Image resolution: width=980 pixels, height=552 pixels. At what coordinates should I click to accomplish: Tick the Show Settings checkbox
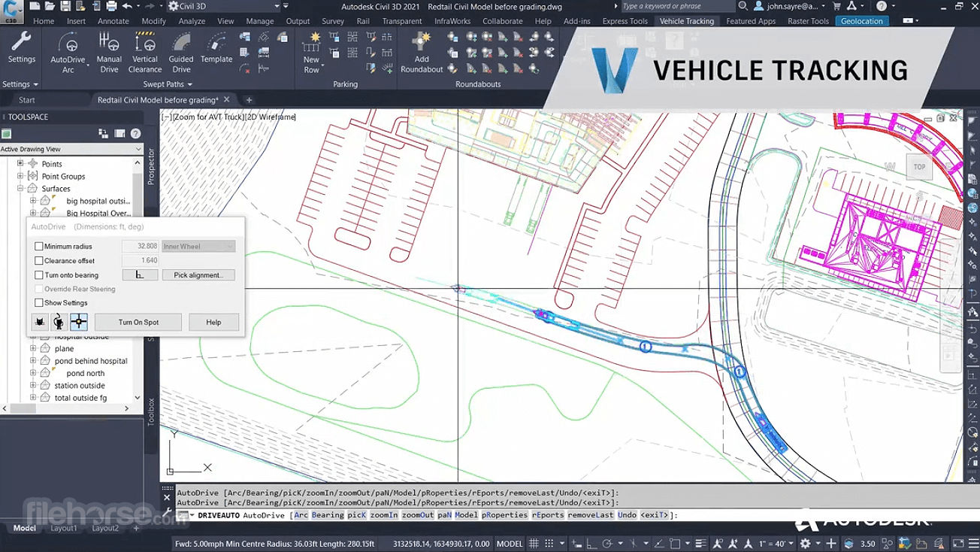coord(39,302)
